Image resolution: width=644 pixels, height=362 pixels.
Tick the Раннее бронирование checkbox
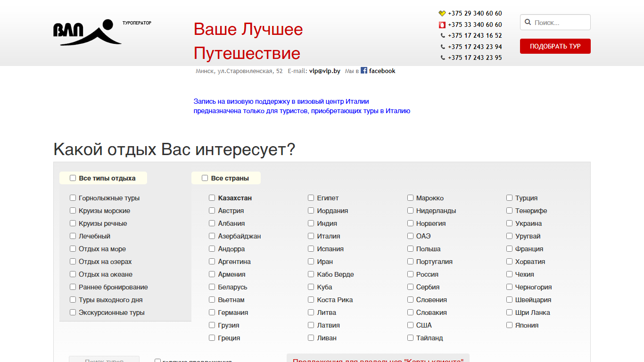coord(73,287)
